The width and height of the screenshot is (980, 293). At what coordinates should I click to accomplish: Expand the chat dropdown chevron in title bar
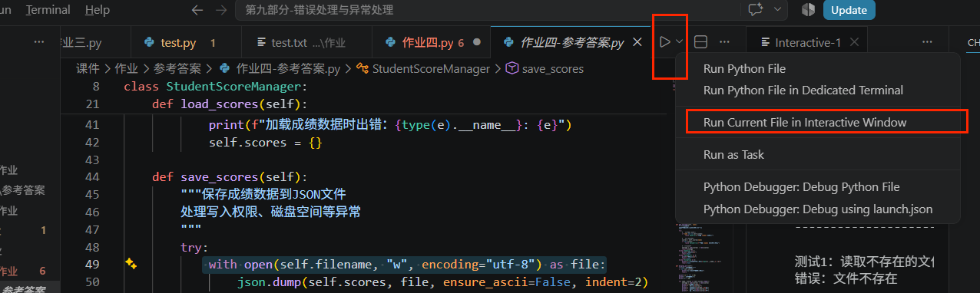click(777, 10)
